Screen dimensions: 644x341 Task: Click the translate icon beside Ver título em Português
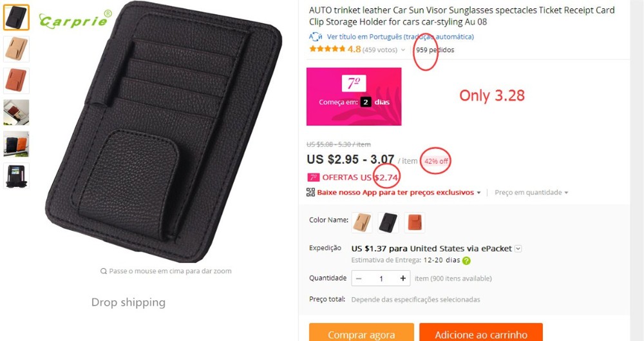point(315,37)
